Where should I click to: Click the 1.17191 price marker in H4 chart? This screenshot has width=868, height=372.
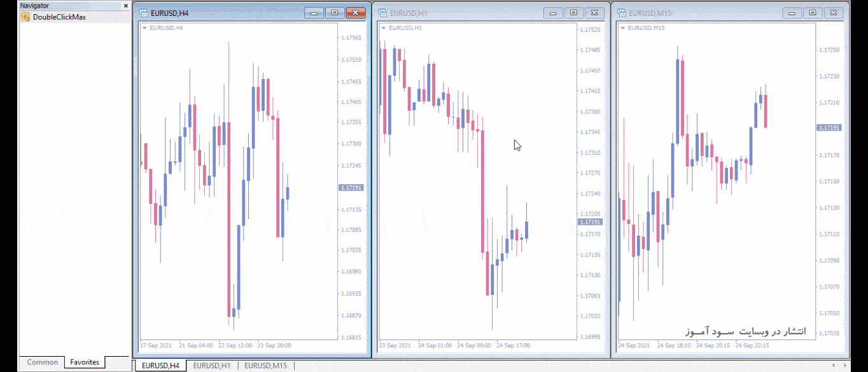[351, 187]
